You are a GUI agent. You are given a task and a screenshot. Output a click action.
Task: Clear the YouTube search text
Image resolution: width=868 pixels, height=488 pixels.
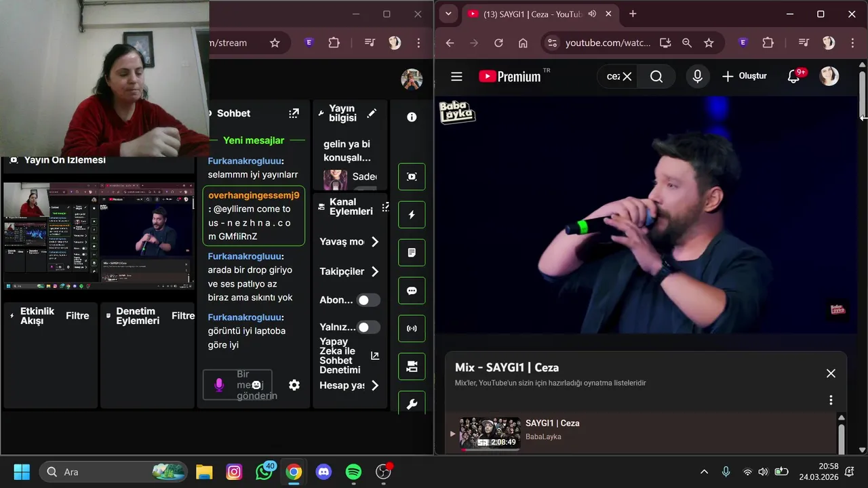(x=627, y=77)
